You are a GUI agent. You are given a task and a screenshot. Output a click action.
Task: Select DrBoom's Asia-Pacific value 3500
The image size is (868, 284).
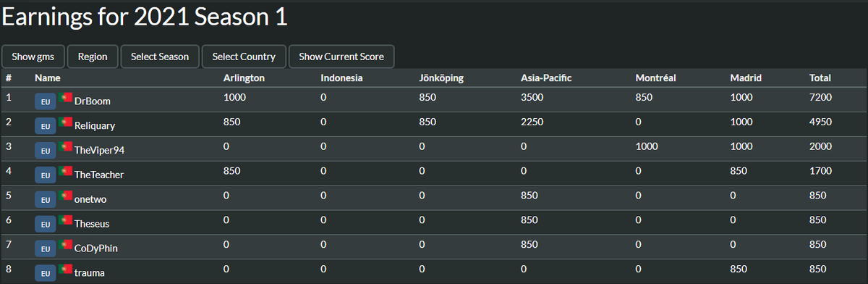coord(532,97)
